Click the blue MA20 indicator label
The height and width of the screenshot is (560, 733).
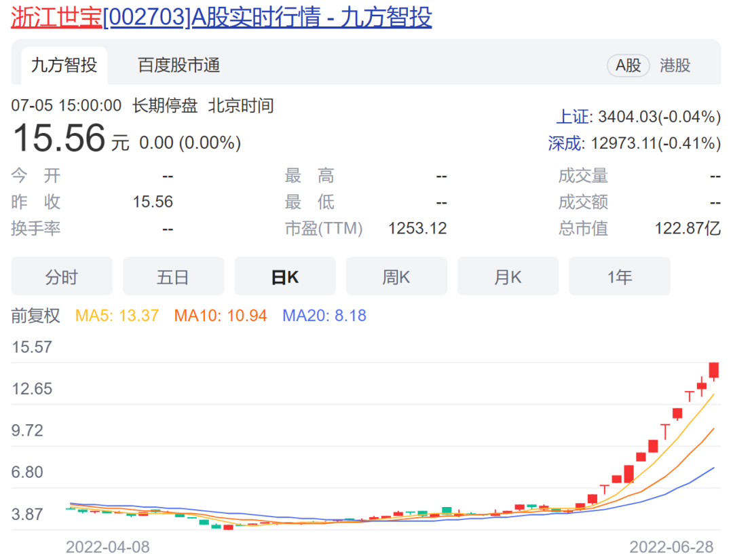click(x=324, y=316)
